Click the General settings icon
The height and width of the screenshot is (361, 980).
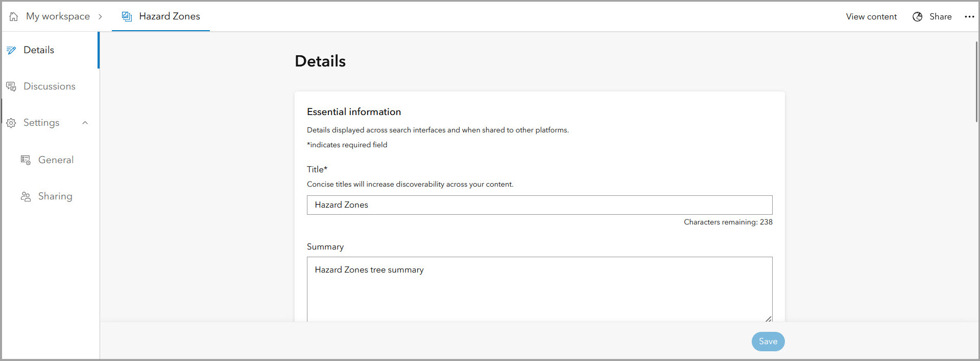point(26,160)
